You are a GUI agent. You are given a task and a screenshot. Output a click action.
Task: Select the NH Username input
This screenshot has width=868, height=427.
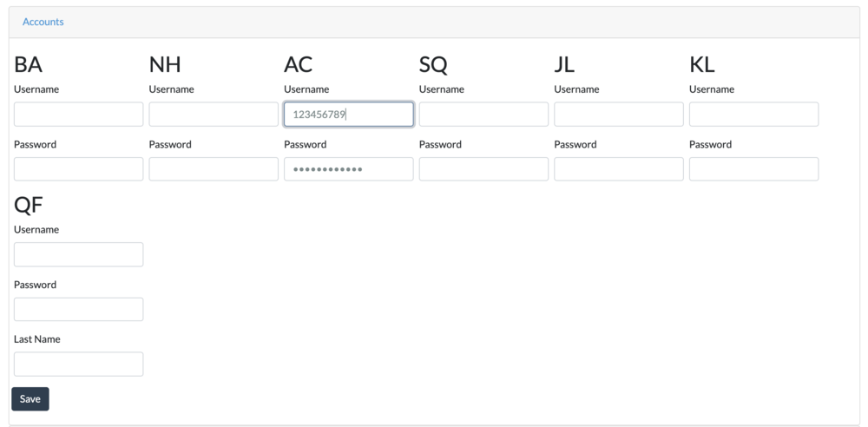[214, 115]
